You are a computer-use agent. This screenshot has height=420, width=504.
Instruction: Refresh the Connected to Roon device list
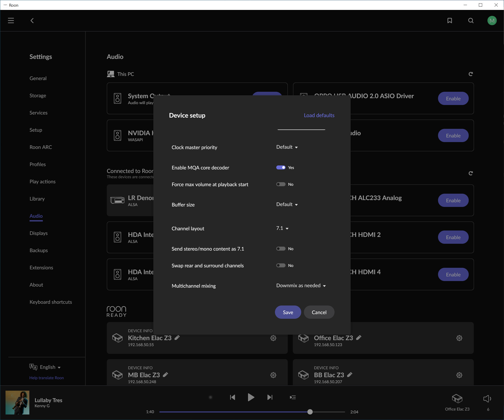pos(470,173)
